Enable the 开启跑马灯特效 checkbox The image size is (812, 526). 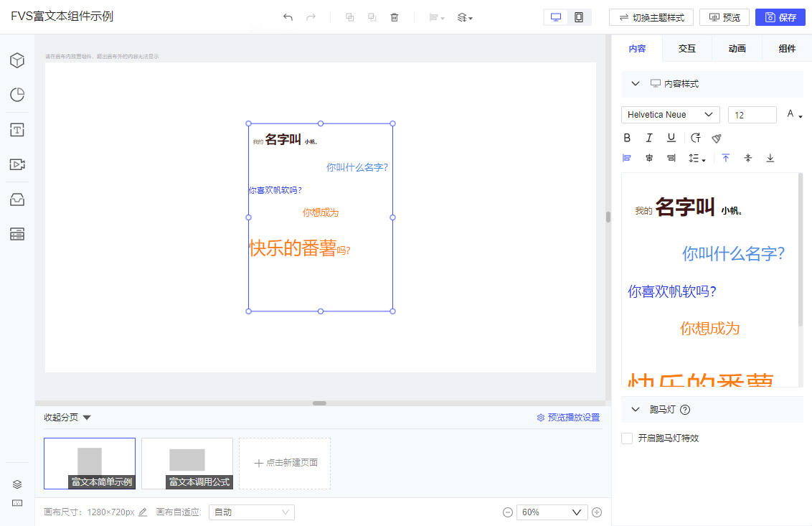coord(627,438)
